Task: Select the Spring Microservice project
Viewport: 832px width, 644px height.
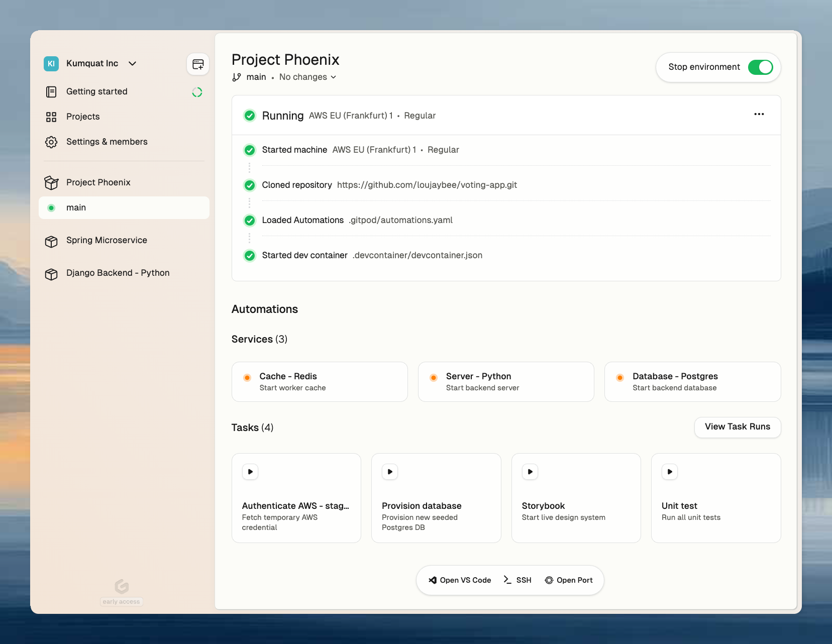Action: click(107, 240)
